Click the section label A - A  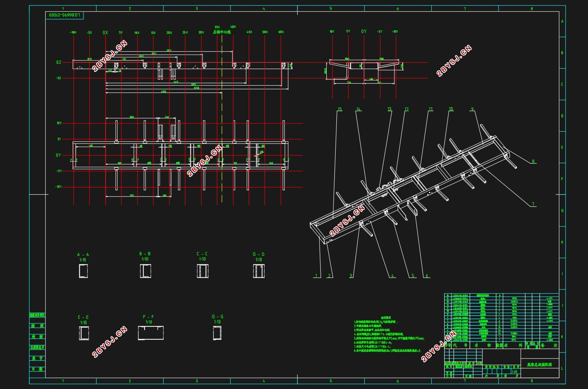click(83, 255)
